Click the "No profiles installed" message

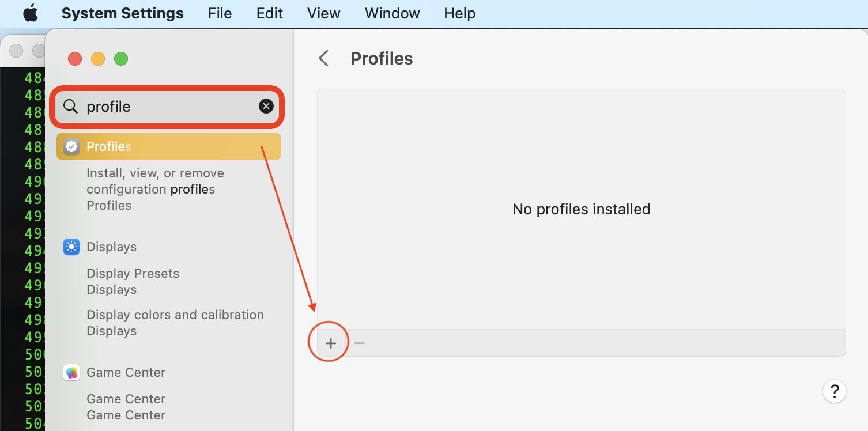pos(582,209)
